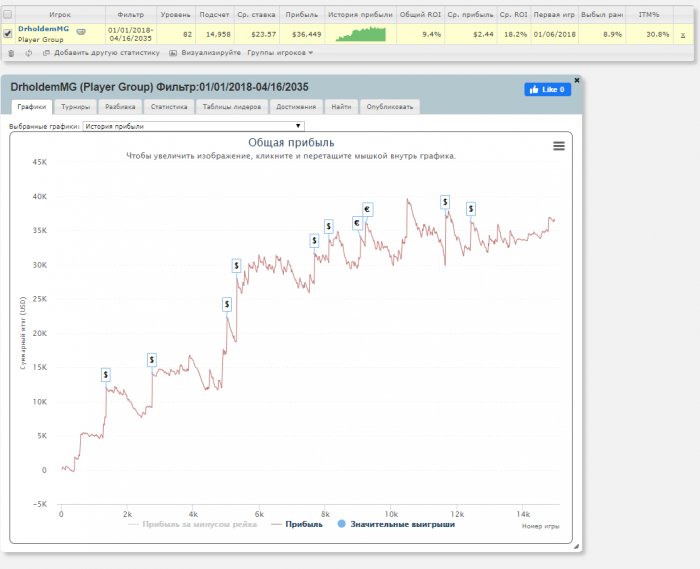700x569 pixels.
Task: Sort by 'Ср. ROI' column header
Action: (x=513, y=15)
